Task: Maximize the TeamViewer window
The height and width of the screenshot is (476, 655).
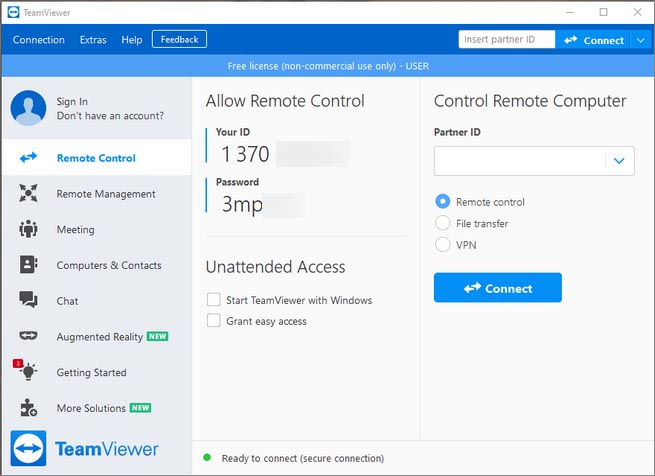Action: pyautogui.click(x=604, y=12)
